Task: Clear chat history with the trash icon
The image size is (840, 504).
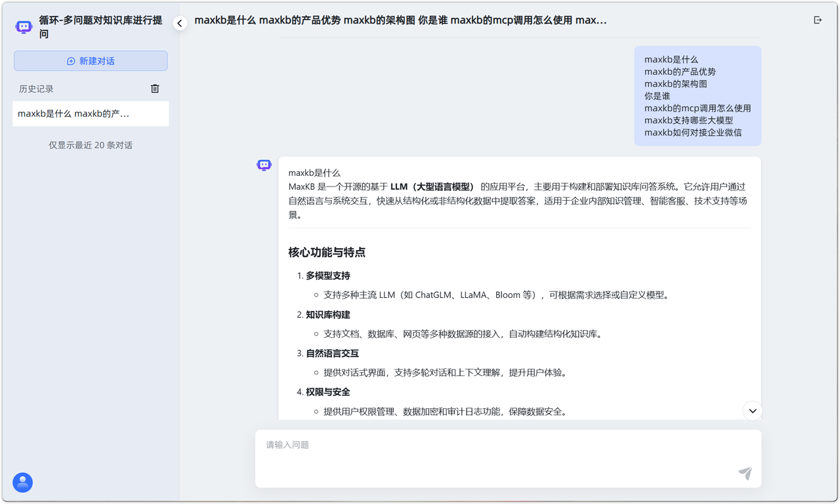Action: 155,89
